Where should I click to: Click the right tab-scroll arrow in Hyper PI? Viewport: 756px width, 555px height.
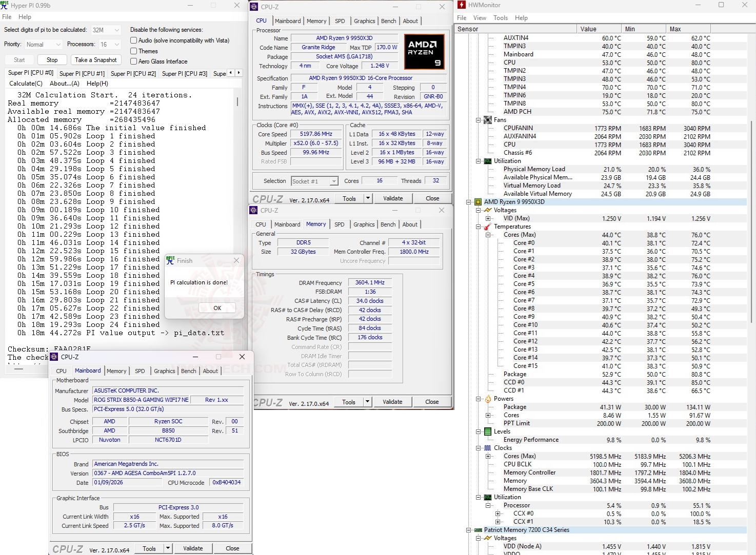click(x=238, y=73)
